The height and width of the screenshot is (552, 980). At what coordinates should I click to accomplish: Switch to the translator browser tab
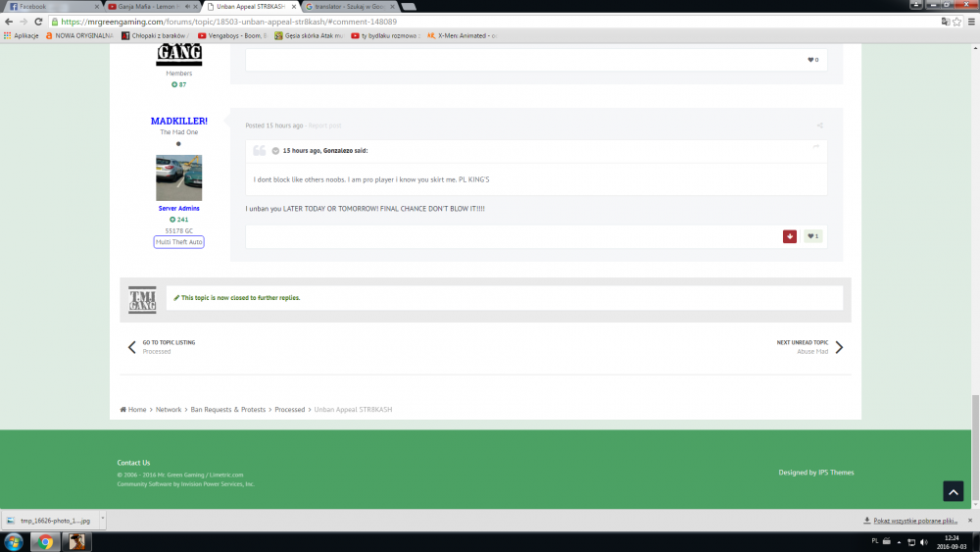coord(343,6)
